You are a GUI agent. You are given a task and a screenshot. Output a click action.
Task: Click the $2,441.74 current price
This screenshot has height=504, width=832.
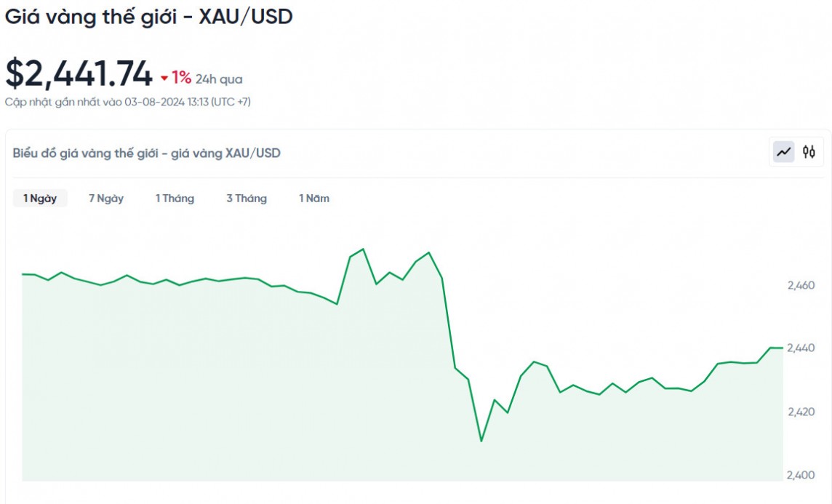click(79, 74)
